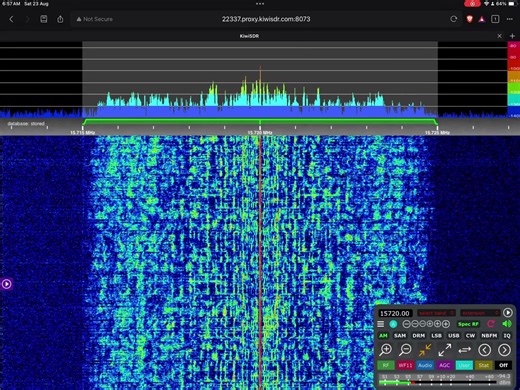Image resolution: width=520 pixels, height=390 pixels.
Task: Open the purple AGC tab
Action: [x=445, y=365]
